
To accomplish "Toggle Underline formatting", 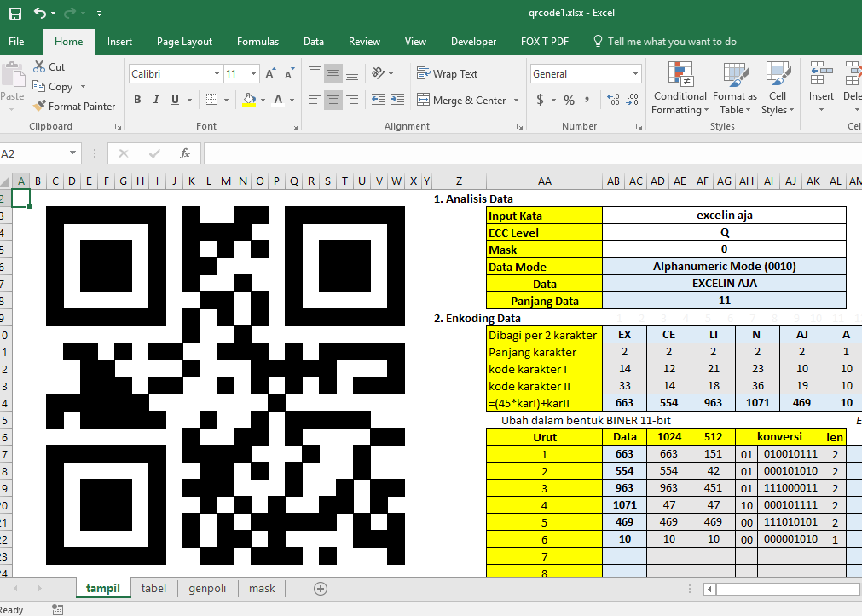I will pyautogui.click(x=175, y=100).
